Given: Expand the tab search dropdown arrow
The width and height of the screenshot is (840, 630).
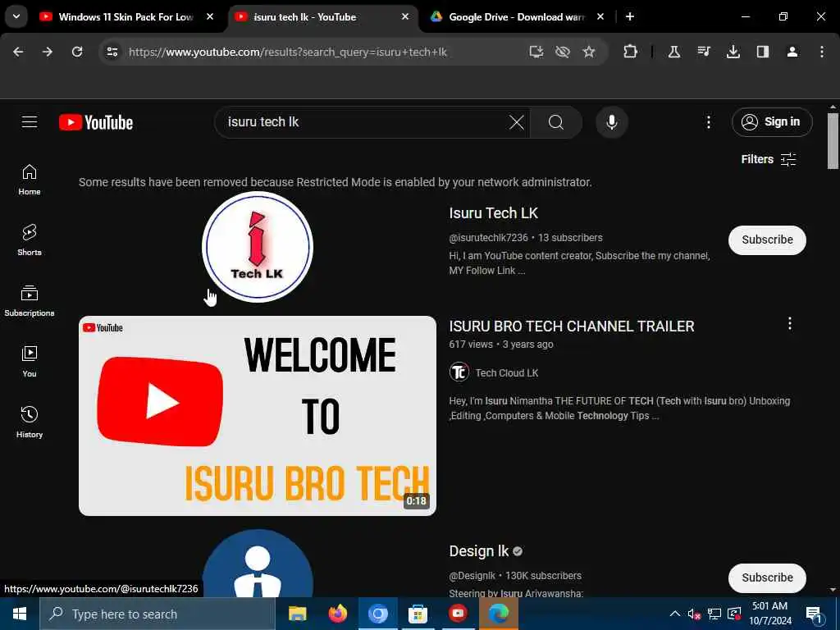Looking at the screenshot, I should (16, 16).
